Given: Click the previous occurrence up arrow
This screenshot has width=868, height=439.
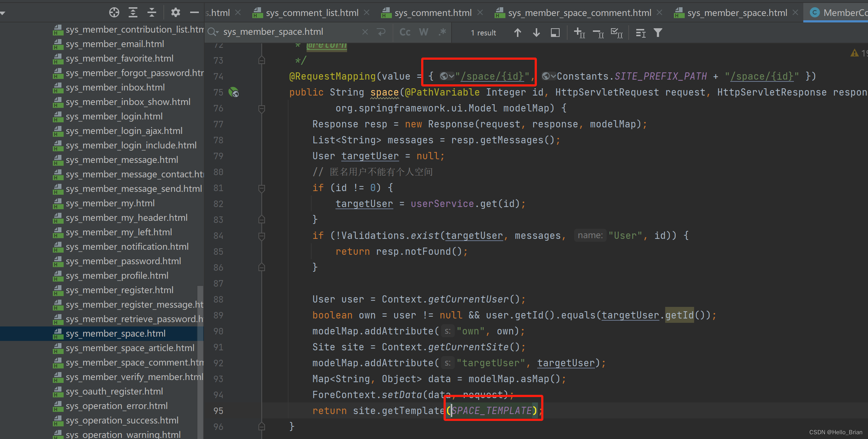Looking at the screenshot, I should (x=518, y=32).
